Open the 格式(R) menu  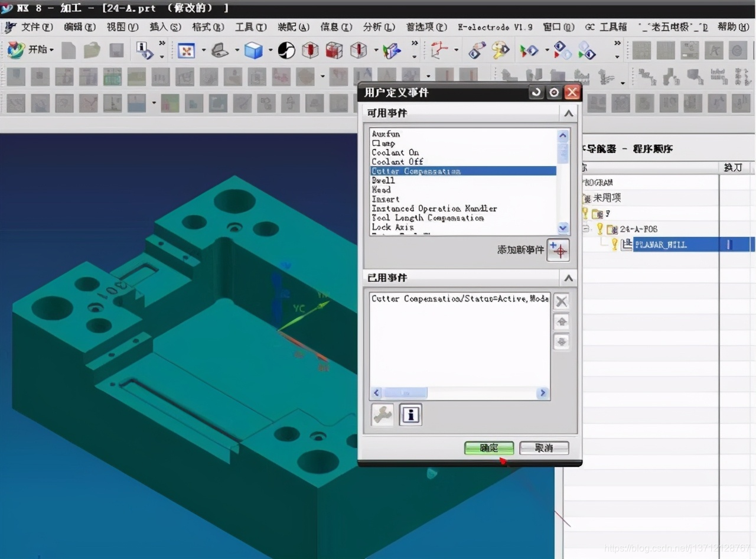[x=208, y=27]
